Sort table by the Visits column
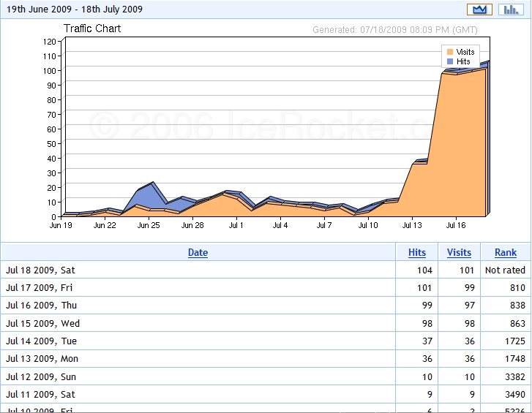Screen dimensions: 532x413 pos(459,252)
